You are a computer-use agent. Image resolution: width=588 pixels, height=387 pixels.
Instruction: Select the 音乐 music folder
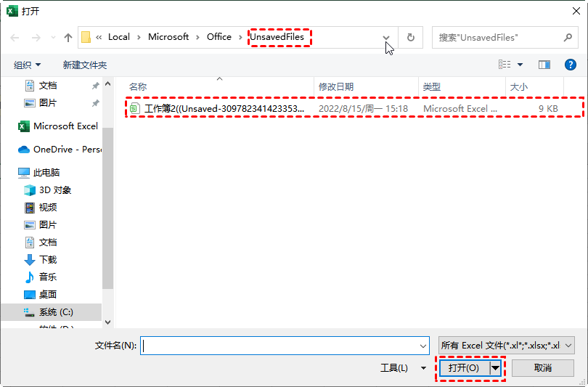point(48,277)
